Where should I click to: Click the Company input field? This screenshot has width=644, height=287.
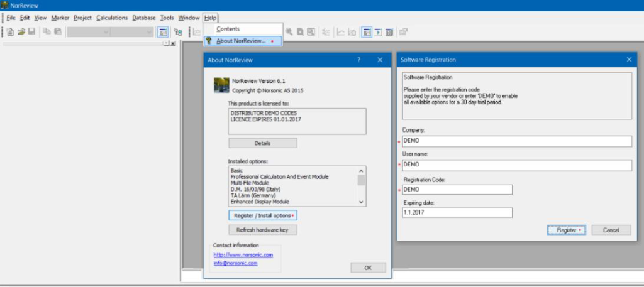pyautogui.click(x=517, y=141)
